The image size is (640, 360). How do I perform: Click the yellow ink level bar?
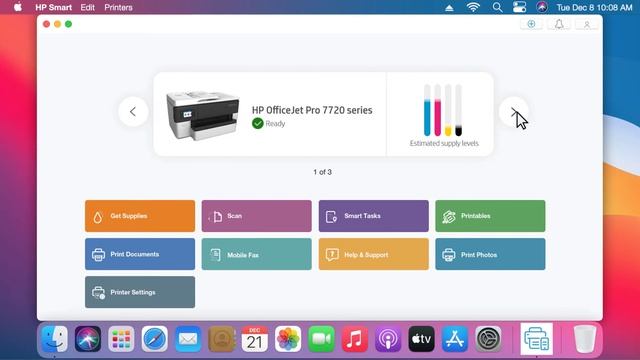tap(448, 110)
